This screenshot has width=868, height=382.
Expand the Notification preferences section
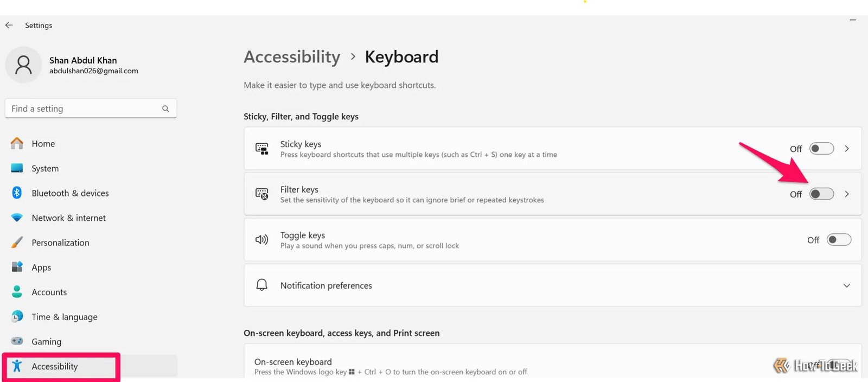(x=846, y=285)
